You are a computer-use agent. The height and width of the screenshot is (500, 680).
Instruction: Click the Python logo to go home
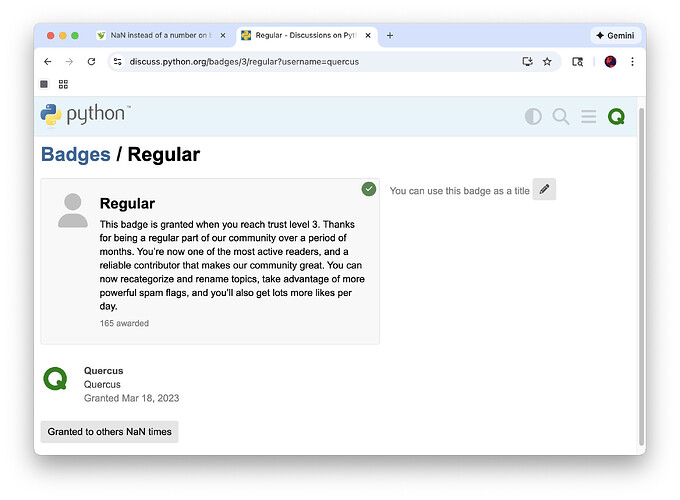85,115
